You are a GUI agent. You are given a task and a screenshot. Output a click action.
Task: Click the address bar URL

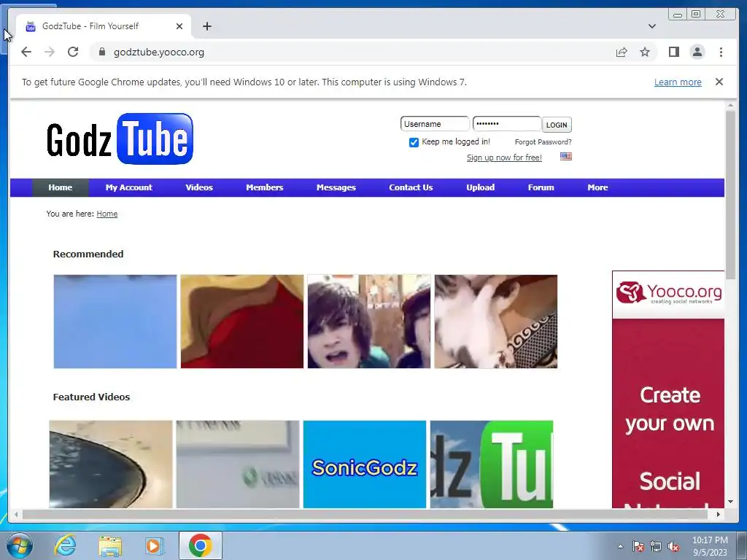pos(158,52)
